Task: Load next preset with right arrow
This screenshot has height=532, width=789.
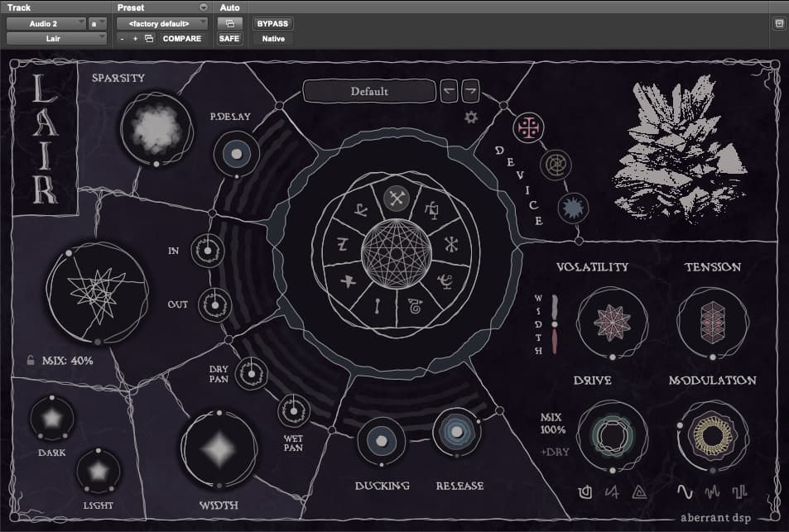Action: pyautogui.click(x=470, y=91)
